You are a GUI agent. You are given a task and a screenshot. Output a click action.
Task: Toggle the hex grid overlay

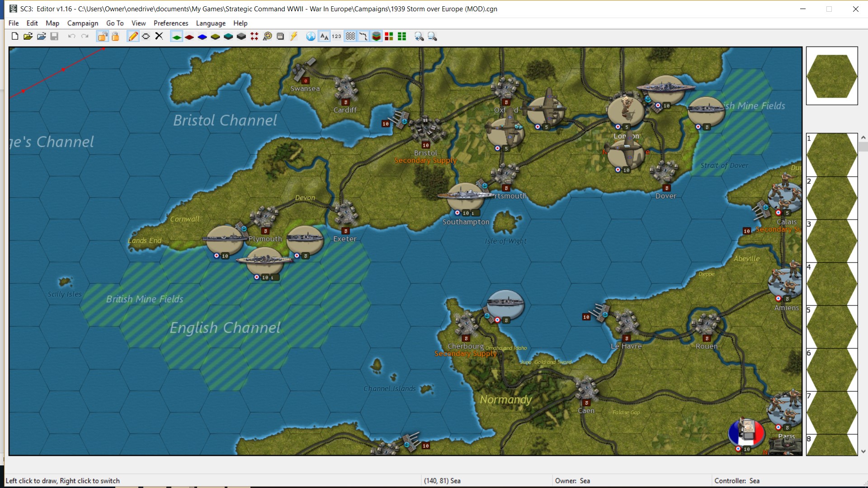[350, 37]
